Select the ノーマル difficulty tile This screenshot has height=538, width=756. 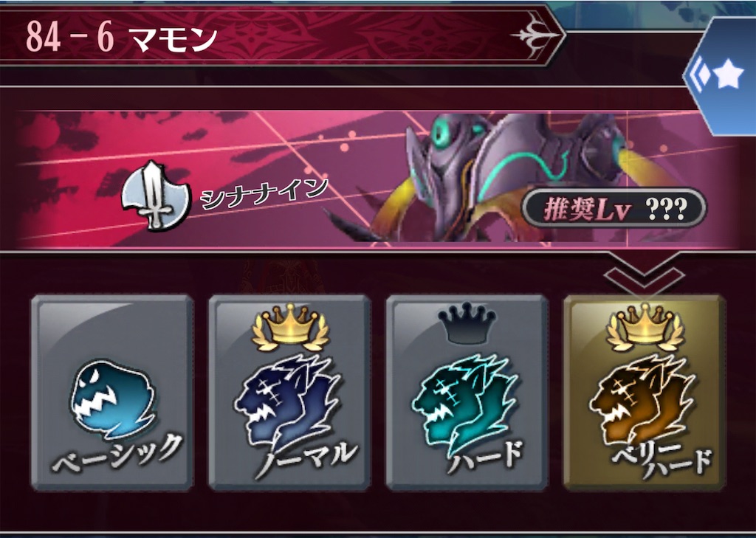pyautogui.click(x=289, y=393)
